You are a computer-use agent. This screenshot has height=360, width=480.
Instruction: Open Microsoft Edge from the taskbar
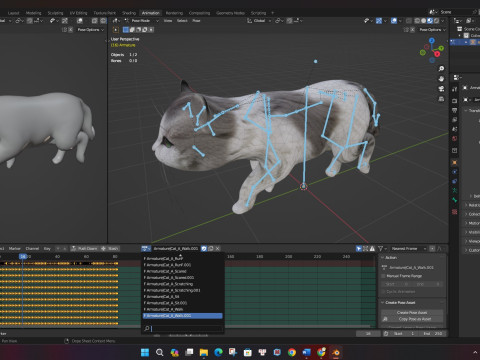point(218,352)
